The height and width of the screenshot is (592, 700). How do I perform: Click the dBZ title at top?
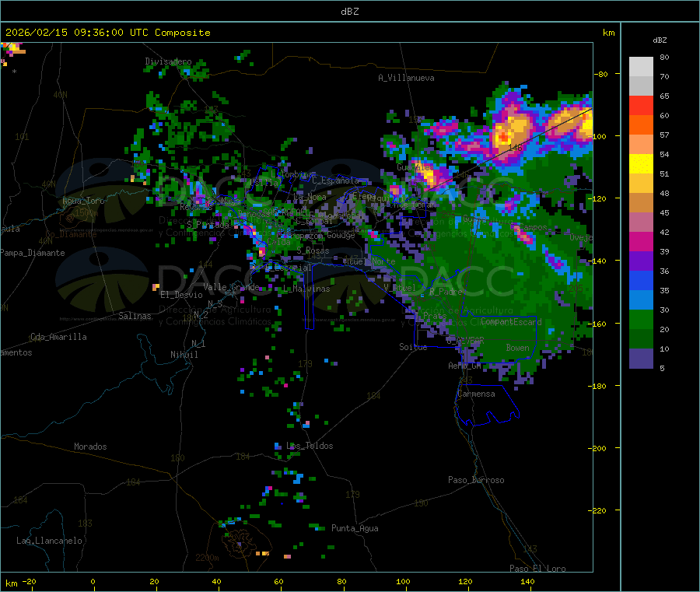click(x=349, y=12)
